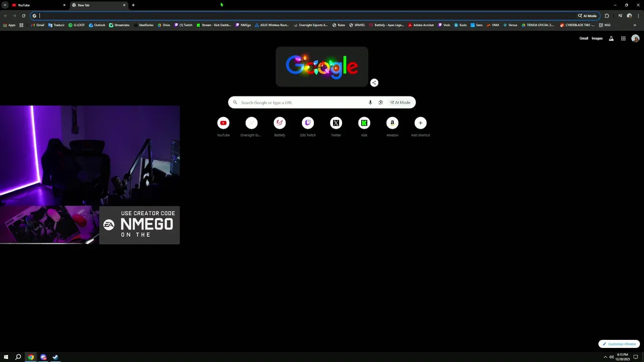The image size is (644, 362).
Task: Open a new tab with plus button
Action: pos(133,5)
